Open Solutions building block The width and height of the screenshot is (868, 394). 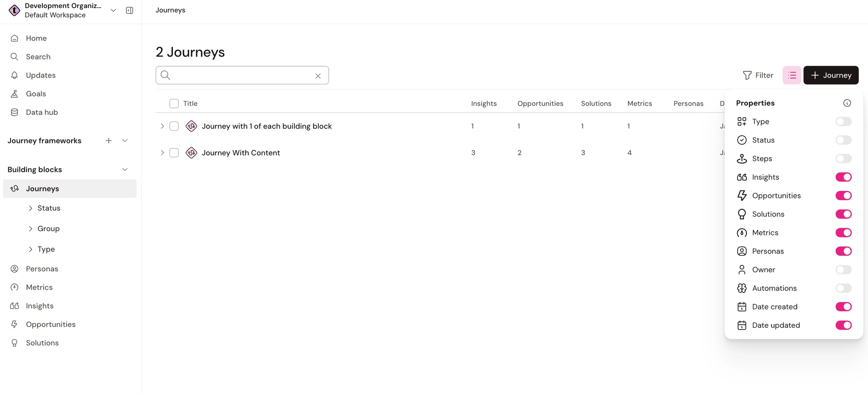(42, 343)
